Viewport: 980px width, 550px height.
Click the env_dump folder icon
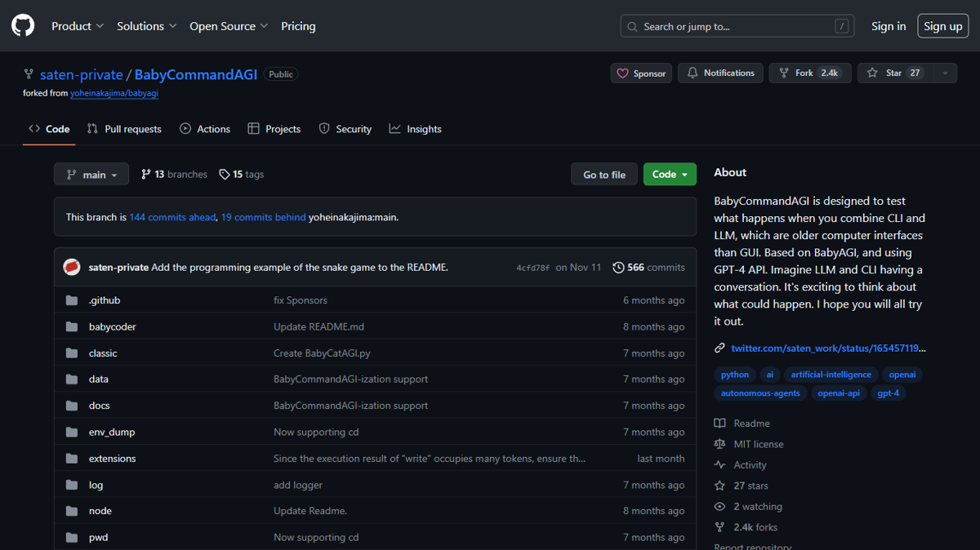pyautogui.click(x=72, y=432)
